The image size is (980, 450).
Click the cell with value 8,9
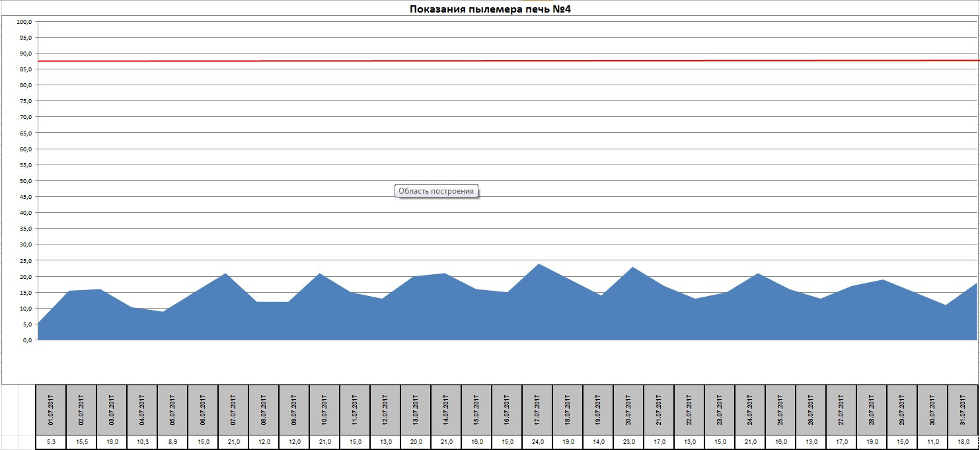pos(172,441)
